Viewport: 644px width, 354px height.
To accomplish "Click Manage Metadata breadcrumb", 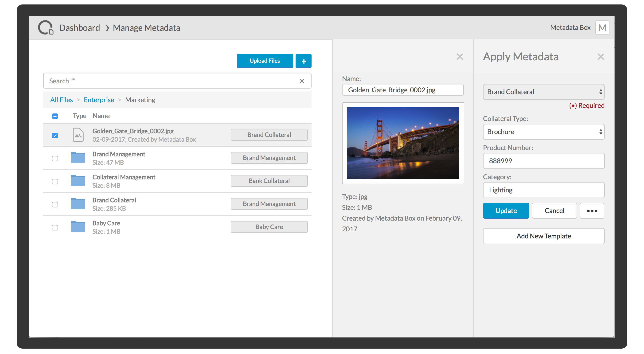I will point(147,27).
